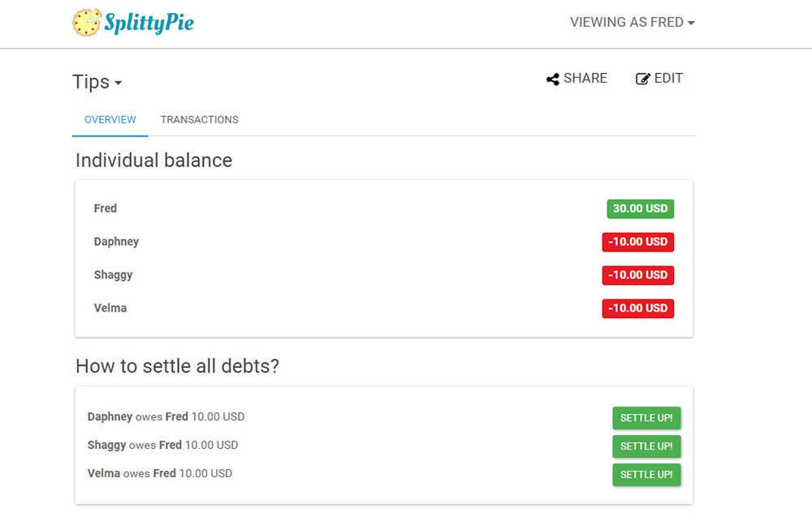812x521 pixels.
Task: Click the edit pencil icon
Action: pyautogui.click(x=642, y=79)
